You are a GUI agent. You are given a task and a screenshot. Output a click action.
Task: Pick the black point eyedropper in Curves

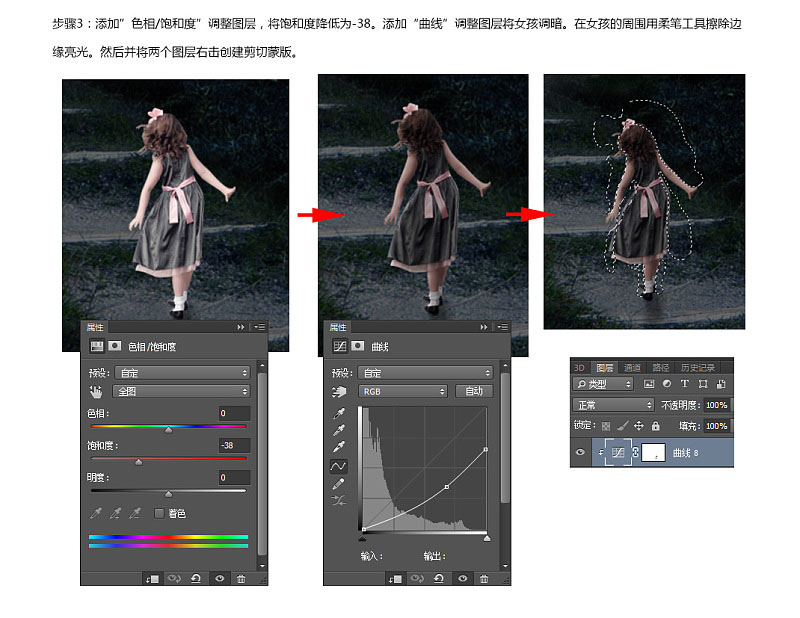338,413
